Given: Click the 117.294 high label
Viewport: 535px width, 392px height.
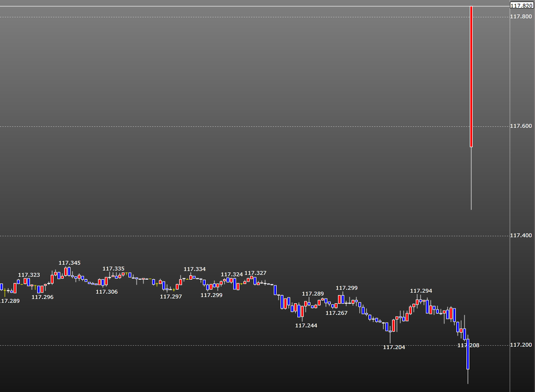Looking at the screenshot, I should (x=421, y=291).
